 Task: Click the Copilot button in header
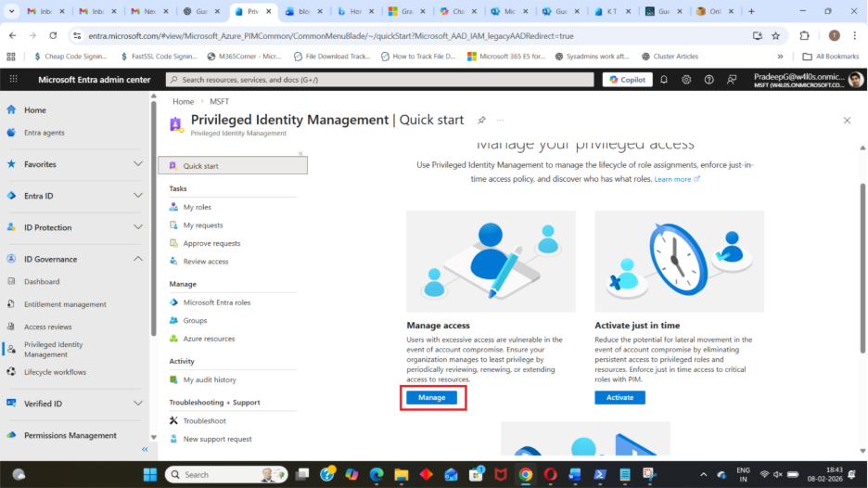click(627, 80)
